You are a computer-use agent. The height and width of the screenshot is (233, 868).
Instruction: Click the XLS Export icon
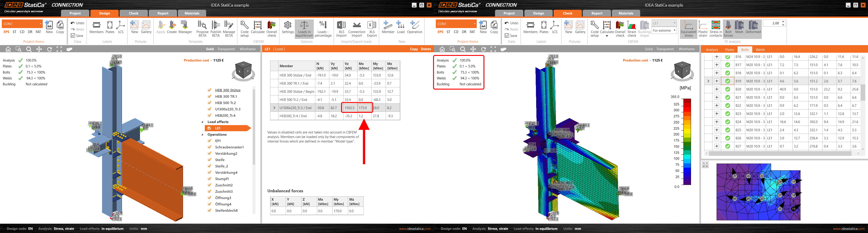tap(371, 29)
